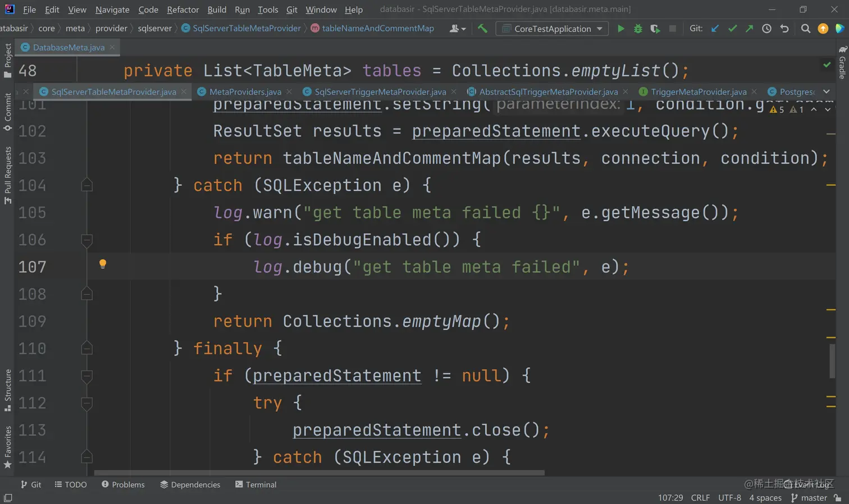Viewport: 849px width, 504px height.
Task: Jump to previous highlighted error arrow
Action: tap(814, 109)
